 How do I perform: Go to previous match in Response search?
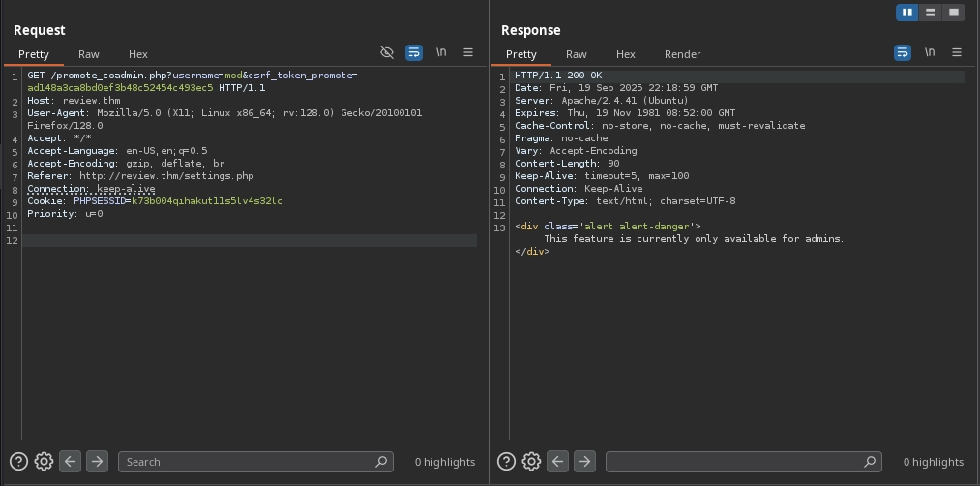557,462
